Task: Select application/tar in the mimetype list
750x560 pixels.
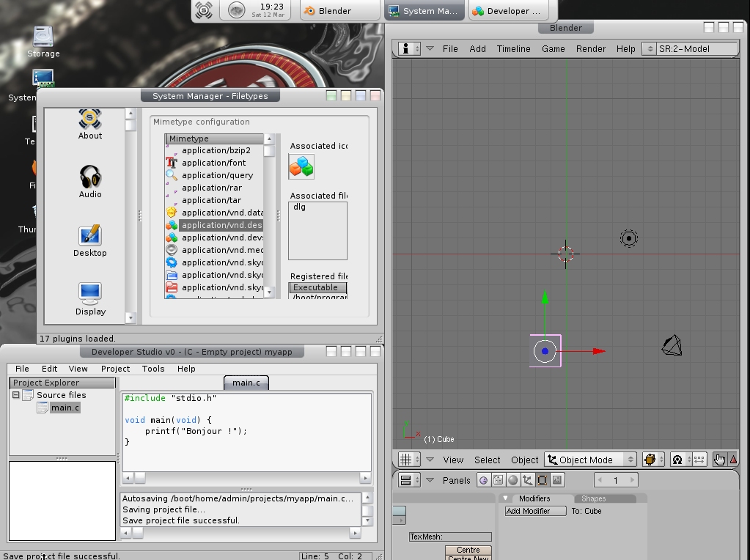Action: click(x=211, y=200)
